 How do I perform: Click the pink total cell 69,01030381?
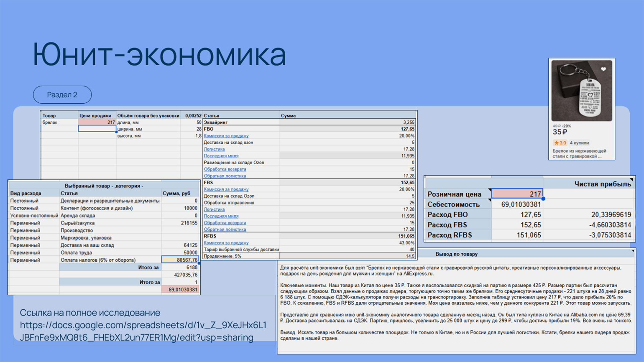180,290
